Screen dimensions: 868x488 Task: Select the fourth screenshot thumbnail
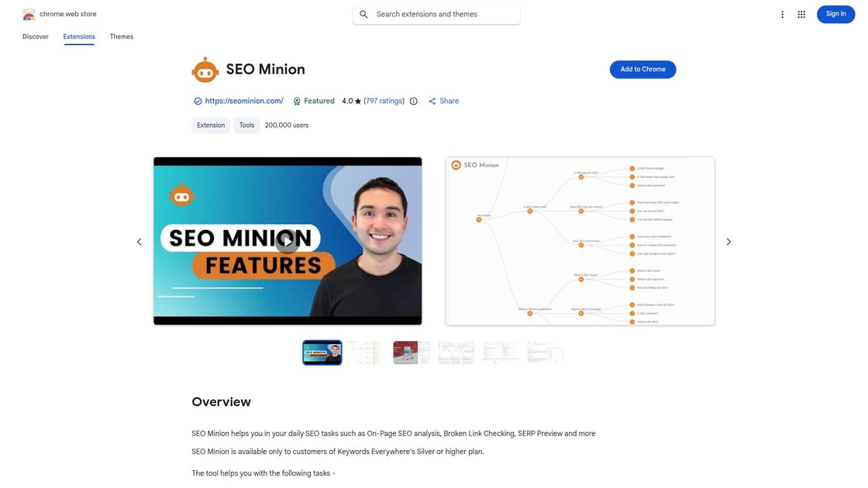point(456,352)
